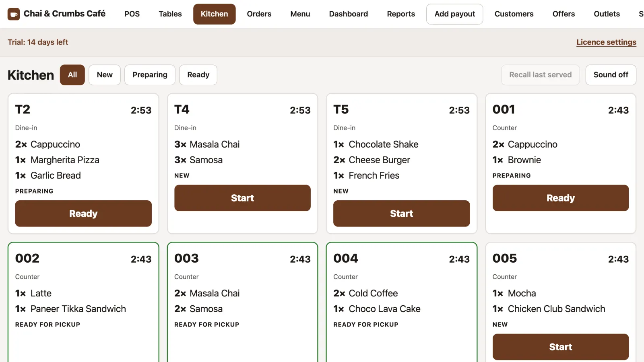Viewport: 644px width, 362px height.
Task: Click the Chai & Crumbs Café cup logo
Action: tap(14, 14)
